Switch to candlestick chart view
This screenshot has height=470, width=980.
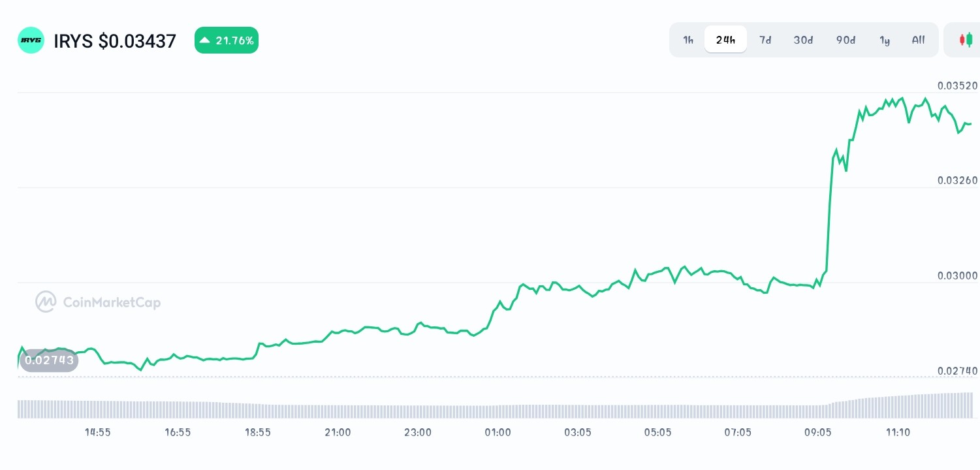coord(966,39)
